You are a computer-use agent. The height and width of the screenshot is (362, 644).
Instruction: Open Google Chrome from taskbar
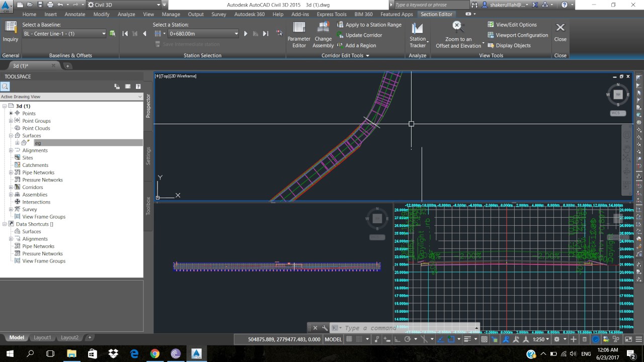(154, 353)
